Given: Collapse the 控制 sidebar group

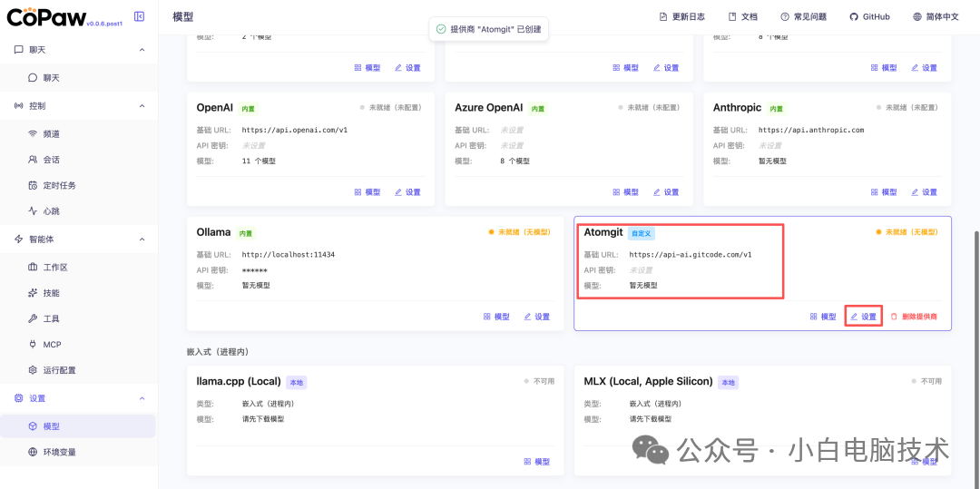Looking at the screenshot, I should [142, 106].
